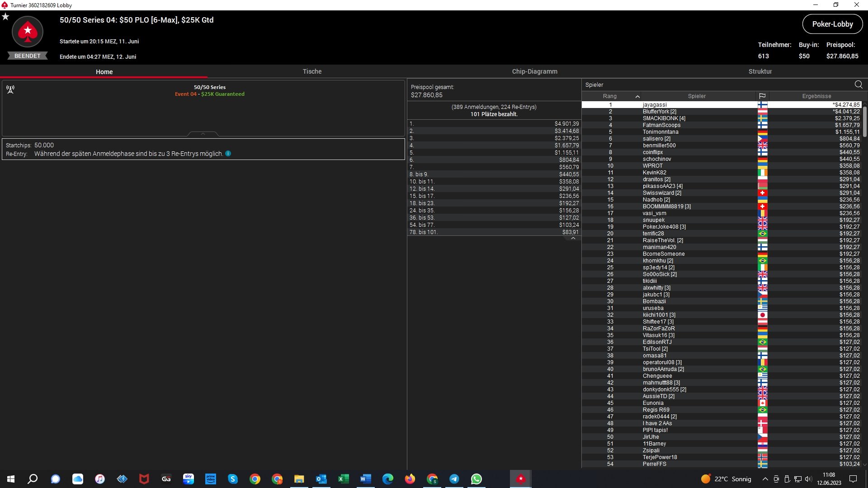The height and width of the screenshot is (488, 868).
Task: Select player row Swisswizard [2]
Action: (722, 193)
